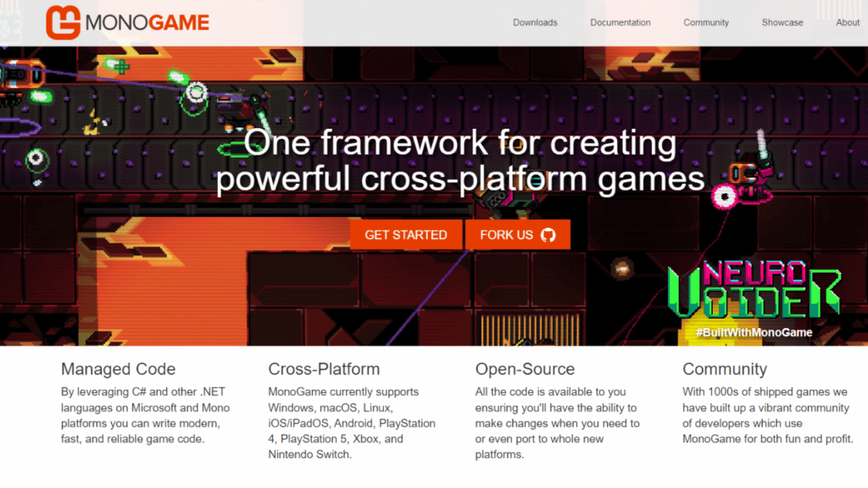Open the Community nav item
The image size is (868, 488).
[706, 23]
